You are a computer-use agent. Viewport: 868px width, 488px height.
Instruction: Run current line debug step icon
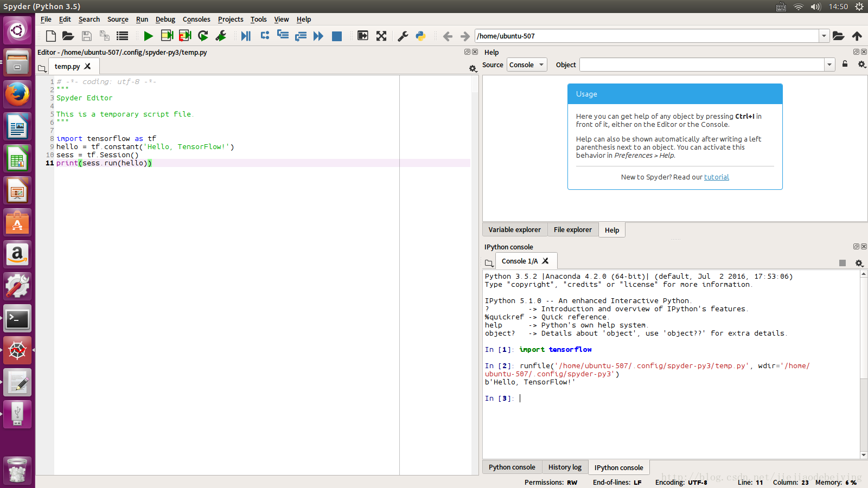tap(265, 36)
